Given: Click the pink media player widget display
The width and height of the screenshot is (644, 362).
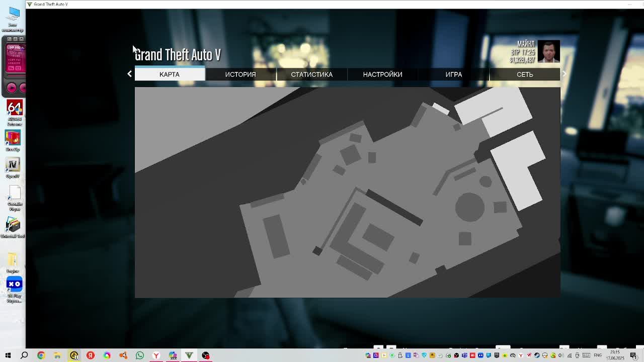Looking at the screenshot, I should (x=15, y=58).
